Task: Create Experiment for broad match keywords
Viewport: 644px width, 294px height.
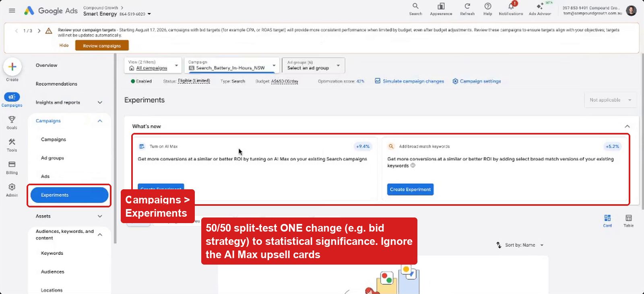Action: pyautogui.click(x=410, y=189)
